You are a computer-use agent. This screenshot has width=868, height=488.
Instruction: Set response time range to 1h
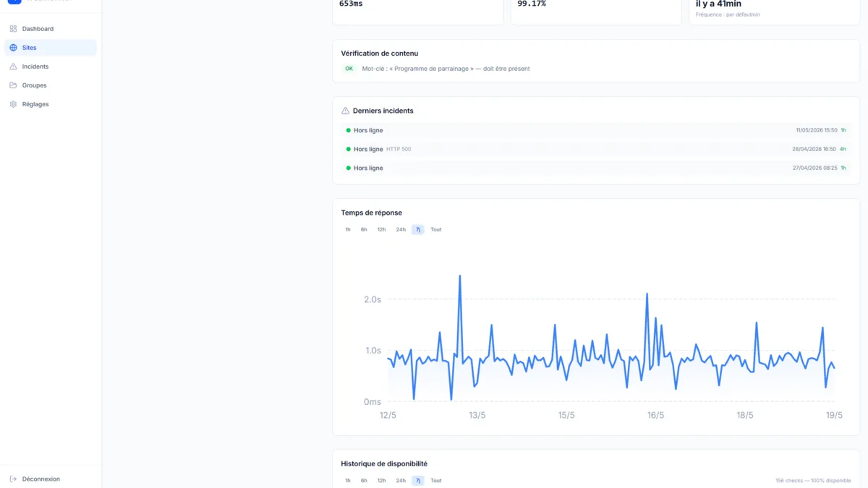pyautogui.click(x=348, y=230)
